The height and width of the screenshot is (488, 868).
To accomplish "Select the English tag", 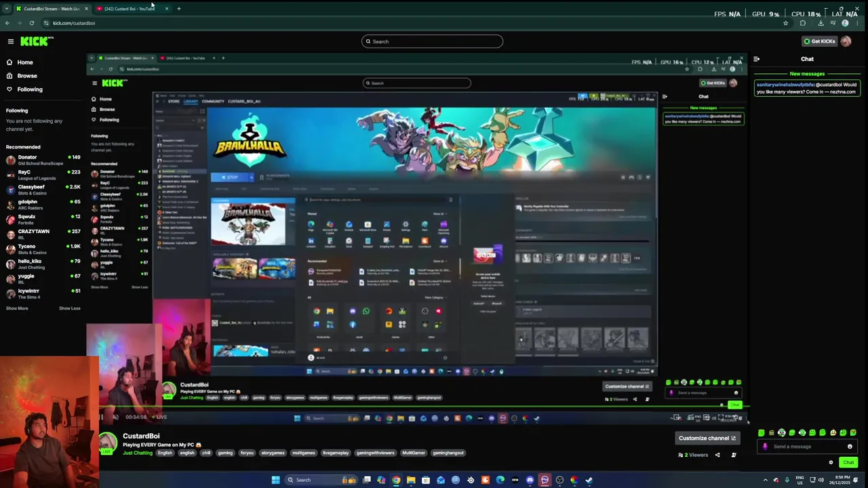I will (x=165, y=453).
